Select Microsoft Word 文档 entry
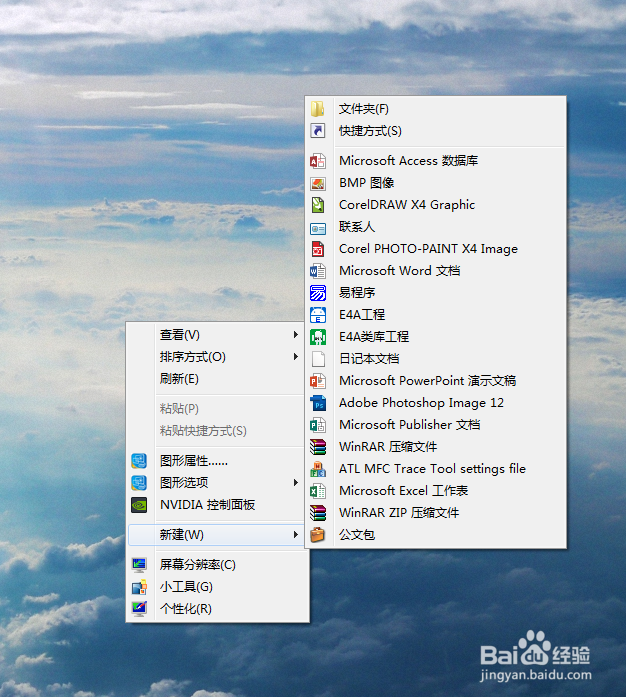 click(436, 271)
